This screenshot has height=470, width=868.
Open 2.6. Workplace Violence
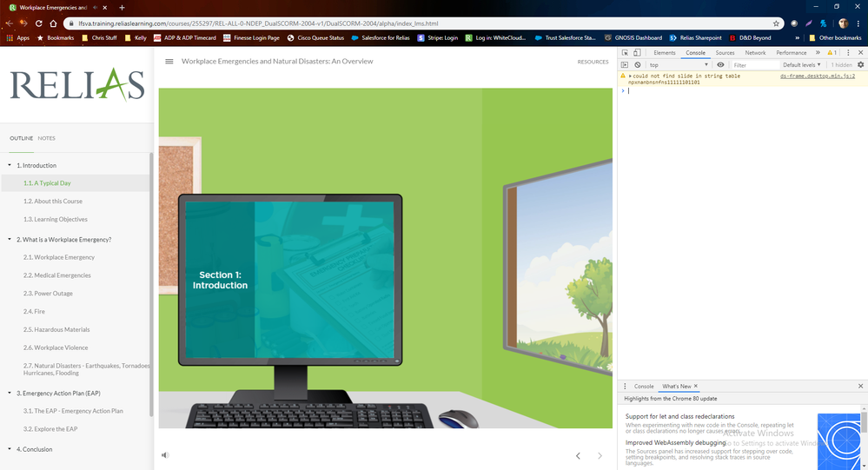(x=56, y=348)
